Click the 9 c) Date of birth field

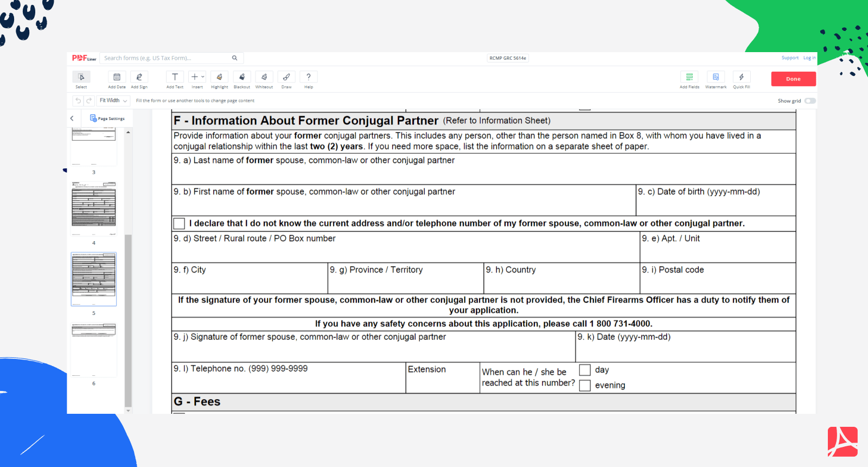coord(716,200)
